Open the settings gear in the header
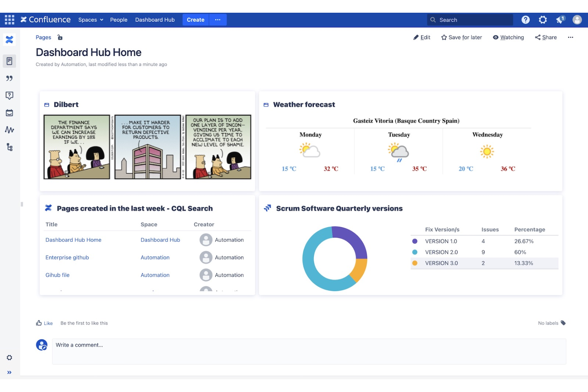This screenshot has width=588, height=392. (543, 20)
